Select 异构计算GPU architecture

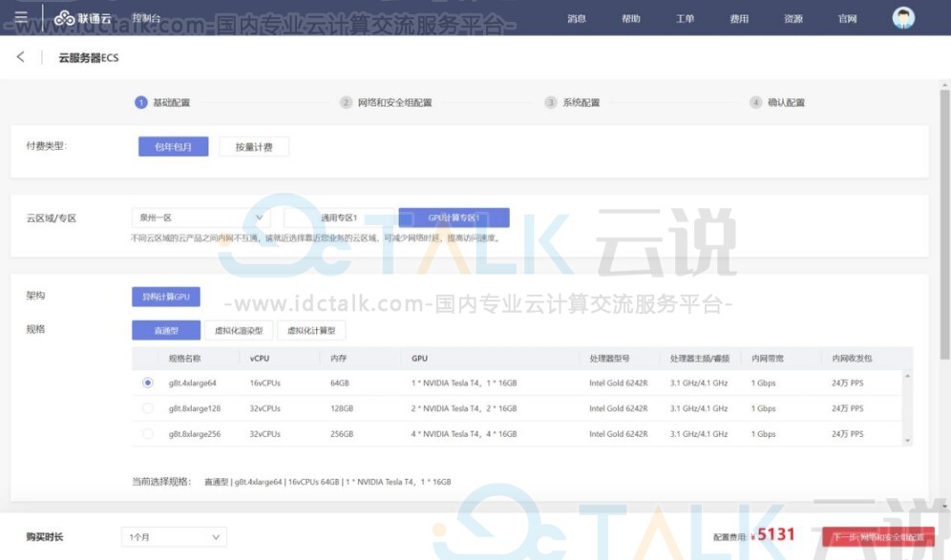pyautogui.click(x=166, y=297)
